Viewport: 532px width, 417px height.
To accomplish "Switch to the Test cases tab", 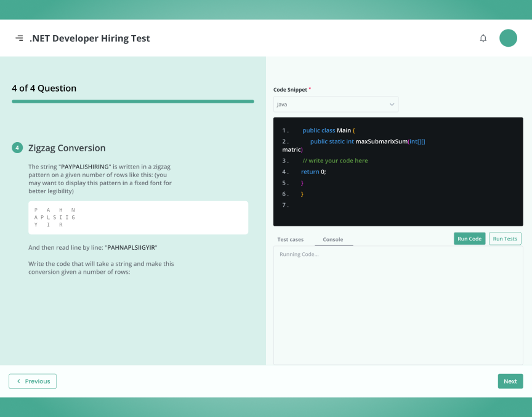I will [x=290, y=239].
